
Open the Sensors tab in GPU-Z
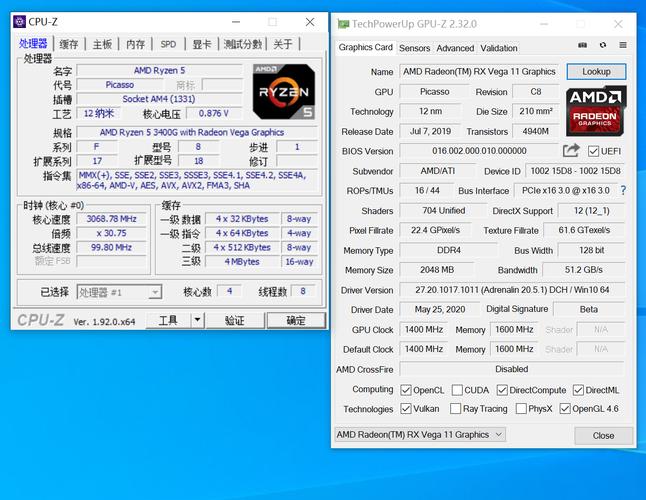pos(414,48)
